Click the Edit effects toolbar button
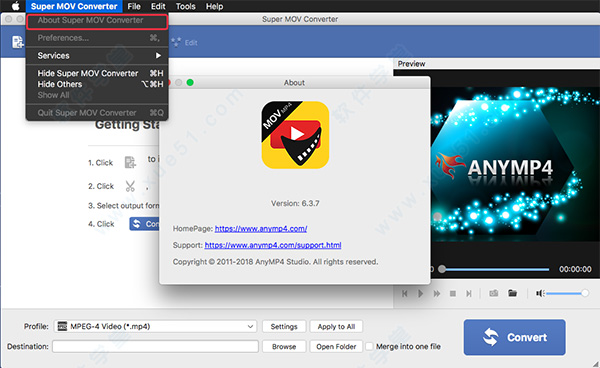 pyautogui.click(x=184, y=42)
